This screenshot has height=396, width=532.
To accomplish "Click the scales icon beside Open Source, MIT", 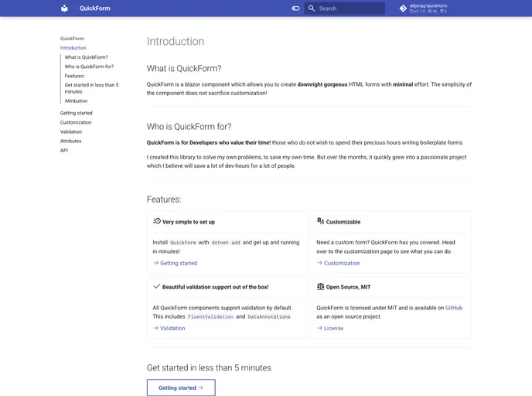I will tap(321, 287).
